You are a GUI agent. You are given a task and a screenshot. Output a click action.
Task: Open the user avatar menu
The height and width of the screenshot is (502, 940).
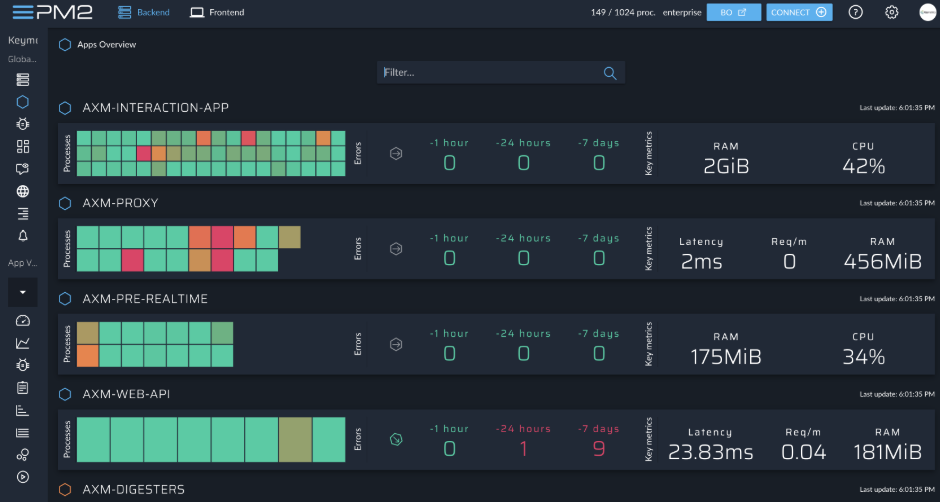tap(928, 12)
